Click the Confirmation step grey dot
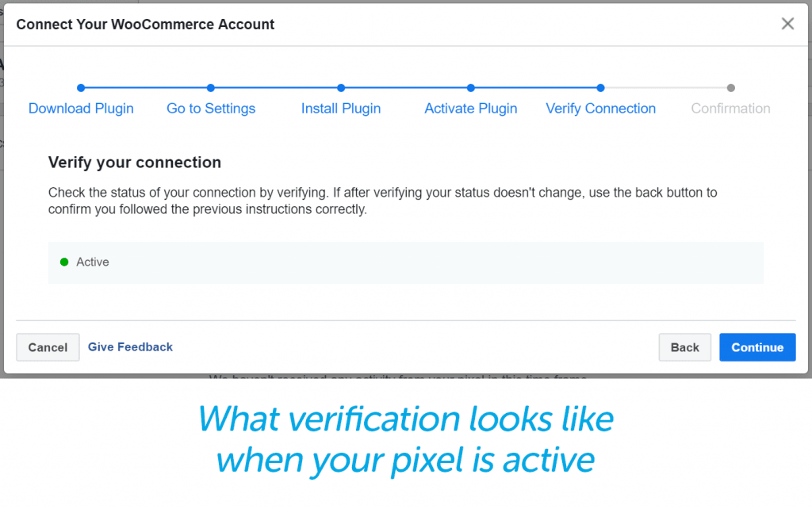Image resolution: width=812 pixels, height=509 pixels. (x=730, y=88)
